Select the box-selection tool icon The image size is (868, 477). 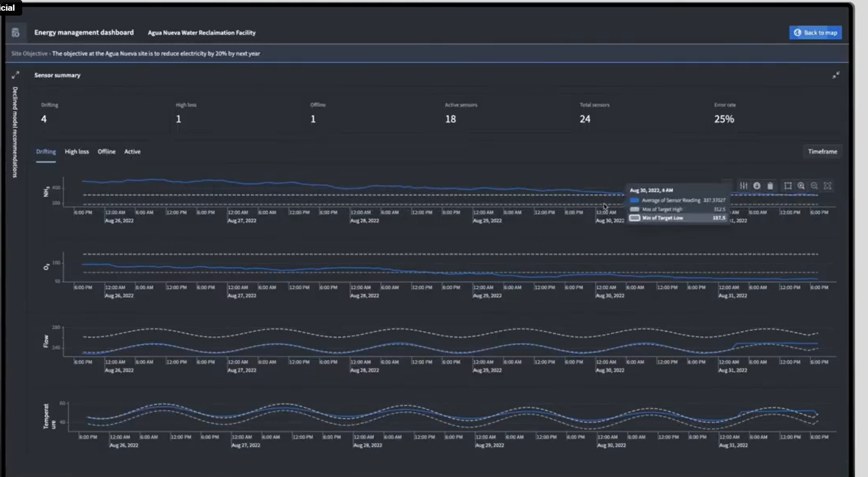pos(788,186)
